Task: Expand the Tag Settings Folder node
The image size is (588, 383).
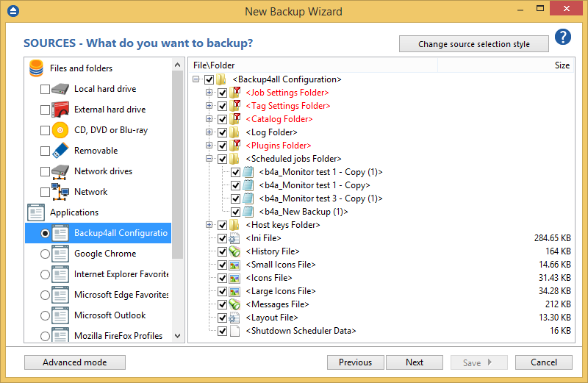Action: 209,105
